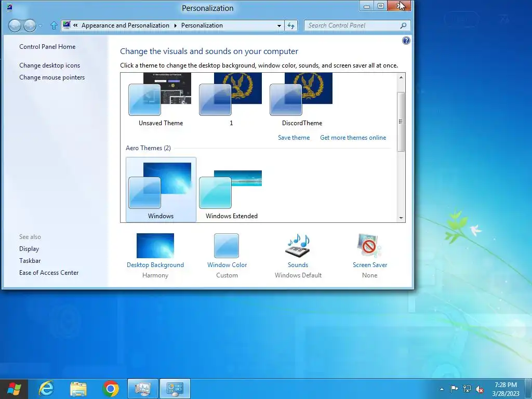
Task: Select the Windows Extended theme
Action: pos(231,190)
